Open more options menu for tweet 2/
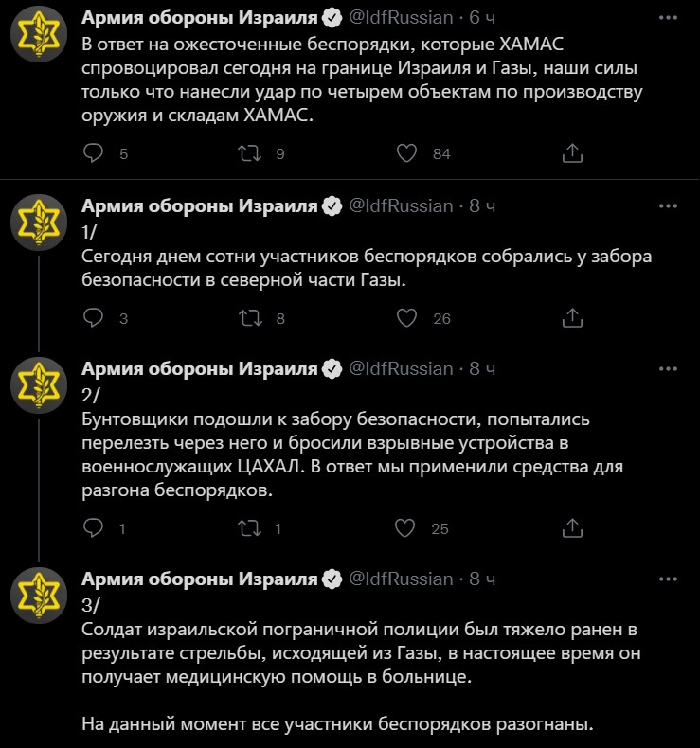Image resolution: width=700 pixels, height=748 pixels. click(x=668, y=368)
